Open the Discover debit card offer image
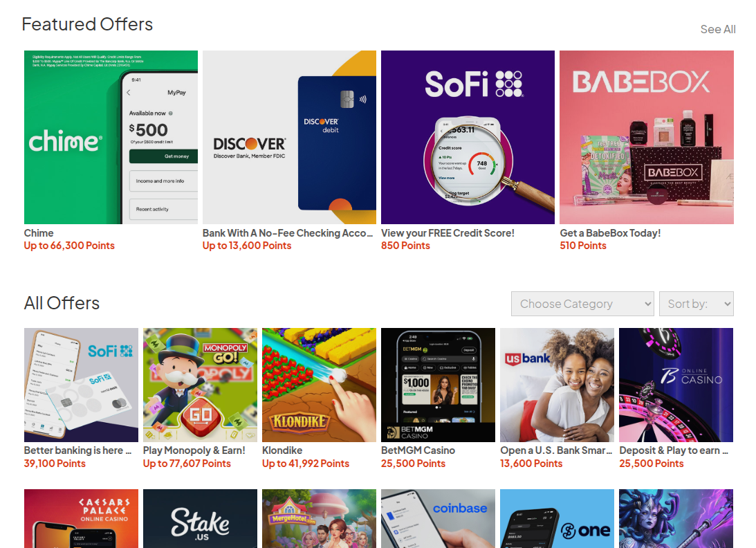This screenshot has width=756, height=548. pyautogui.click(x=289, y=137)
